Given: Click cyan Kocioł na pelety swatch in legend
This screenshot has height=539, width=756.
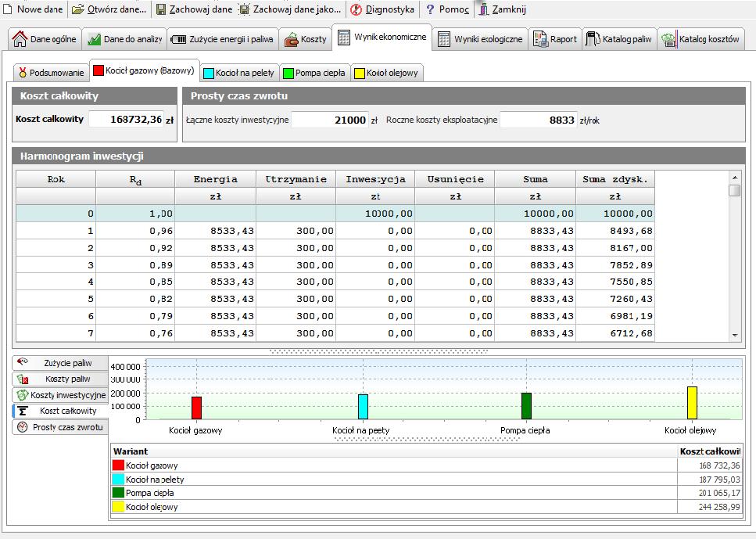Looking at the screenshot, I should 118,480.
